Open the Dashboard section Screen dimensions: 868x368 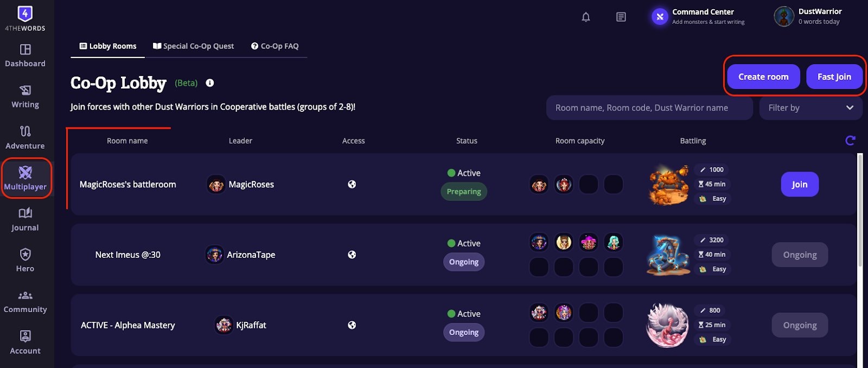[x=25, y=56]
